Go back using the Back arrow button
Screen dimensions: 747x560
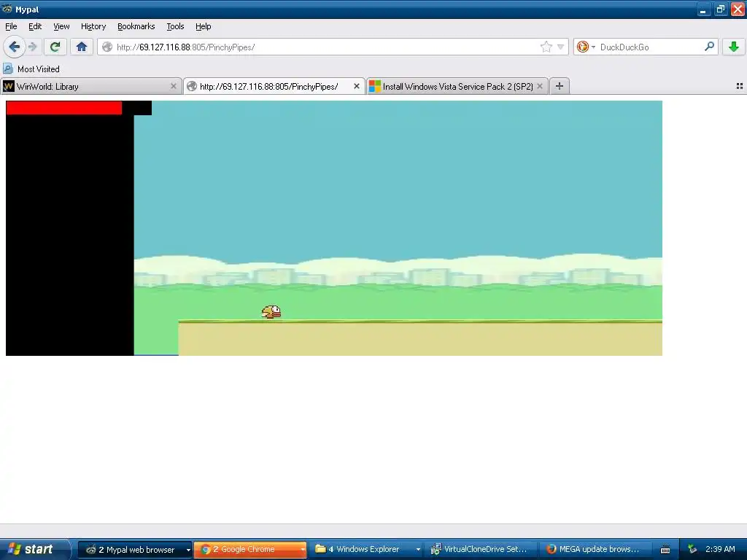pos(14,47)
